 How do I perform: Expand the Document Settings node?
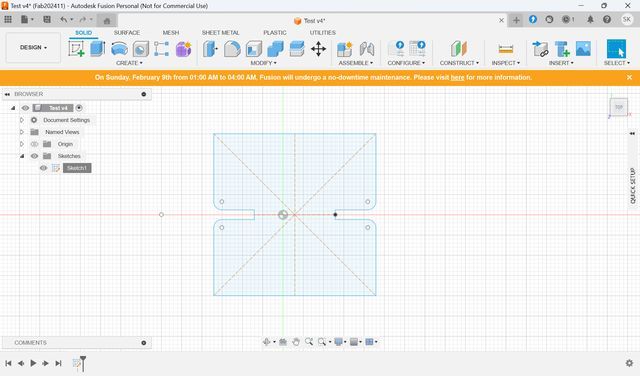(22, 120)
